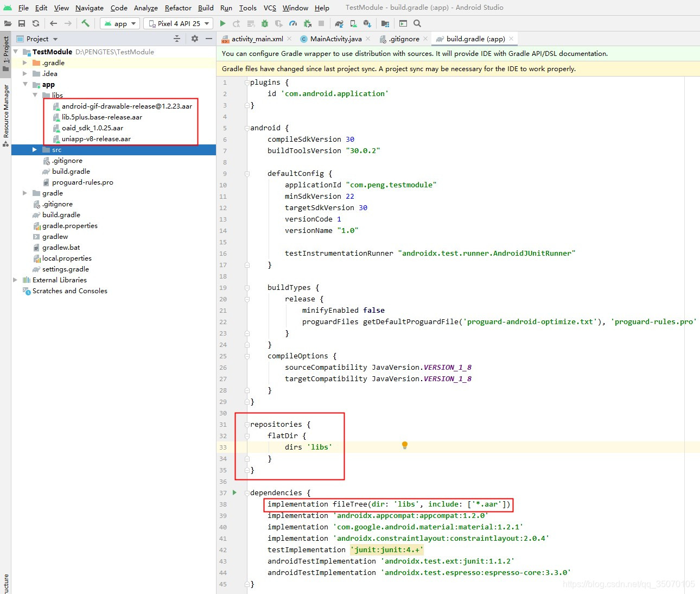The image size is (700, 594).
Task: Click the Stop square icon
Action: [x=321, y=23]
